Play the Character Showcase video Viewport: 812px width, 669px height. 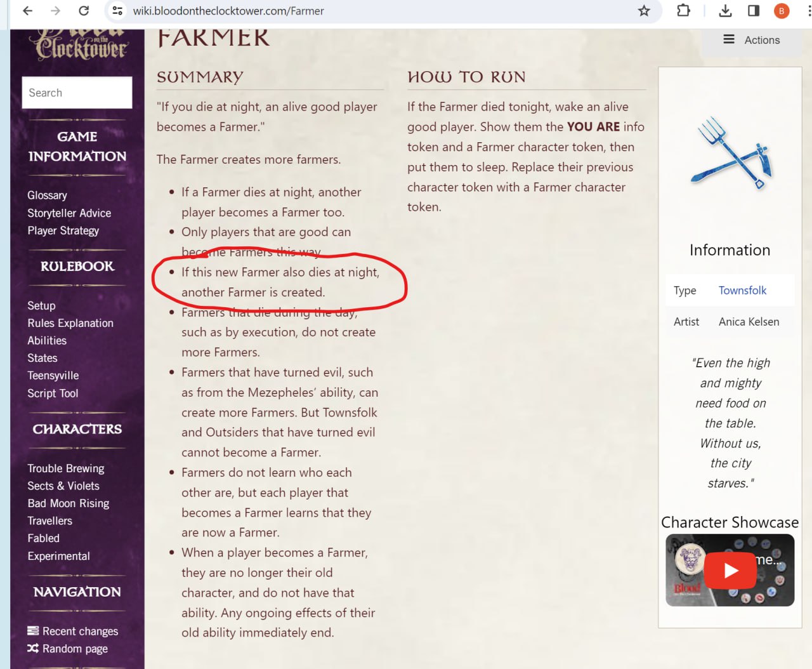click(x=730, y=570)
